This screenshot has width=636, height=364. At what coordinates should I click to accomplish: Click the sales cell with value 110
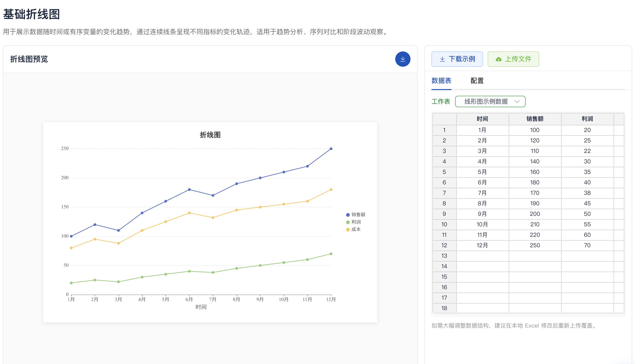point(535,151)
